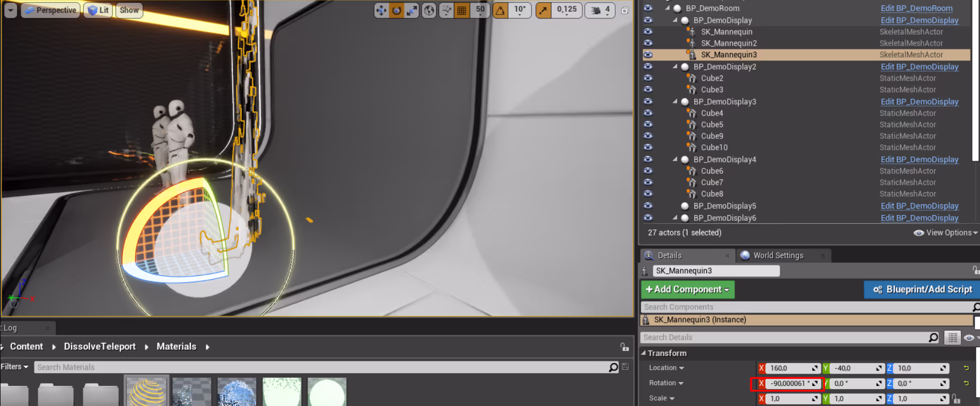Reset Location to default arrow
This screenshot has width=980, height=406.
966,368
